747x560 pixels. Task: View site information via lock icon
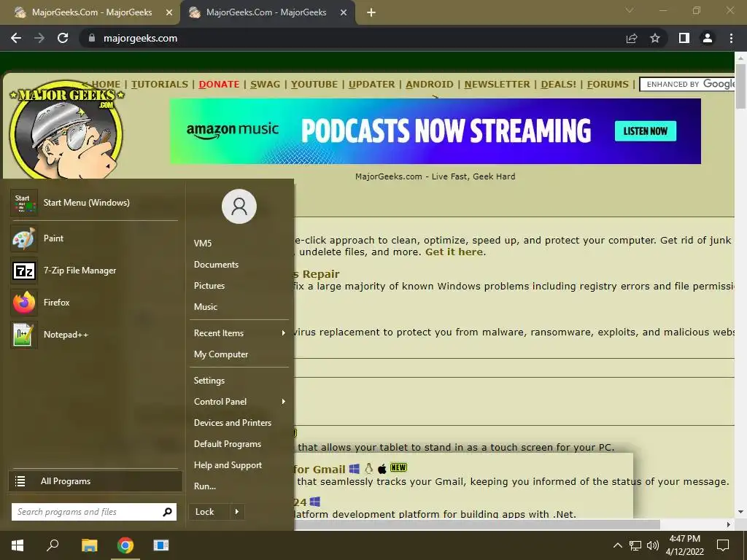[x=92, y=38]
